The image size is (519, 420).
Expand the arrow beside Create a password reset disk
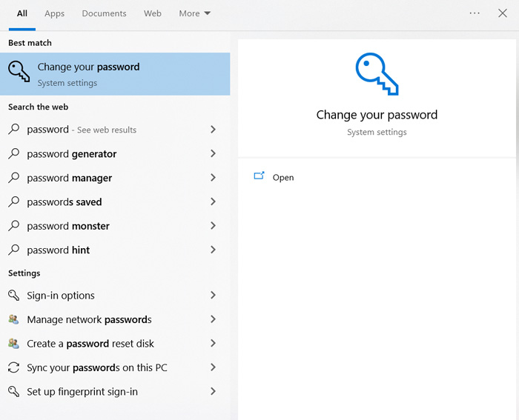click(x=213, y=344)
